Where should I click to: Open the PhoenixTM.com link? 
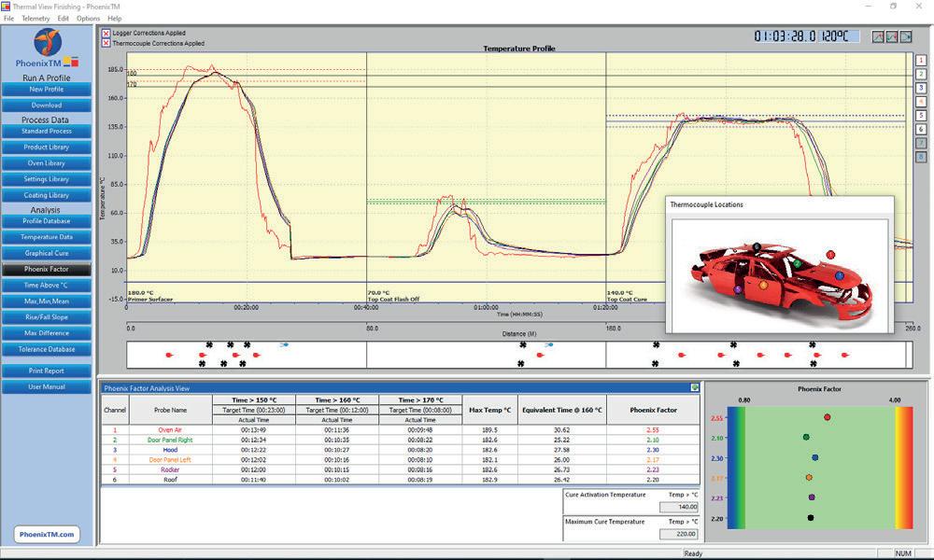pyautogui.click(x=47, y=535)
